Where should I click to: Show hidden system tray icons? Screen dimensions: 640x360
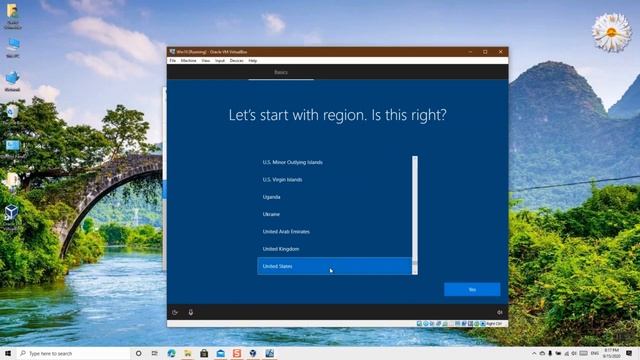(534, 353)
